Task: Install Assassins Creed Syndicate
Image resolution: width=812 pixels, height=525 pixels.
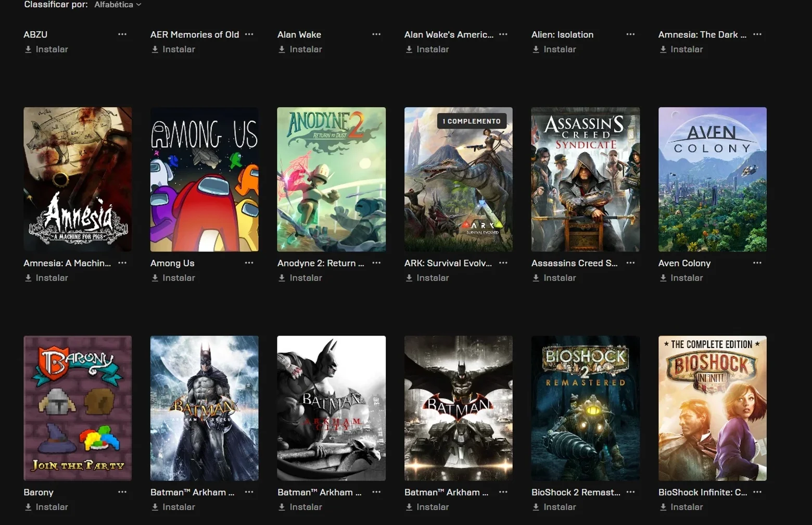Action: pyautogui.click(x=554, y=278)
